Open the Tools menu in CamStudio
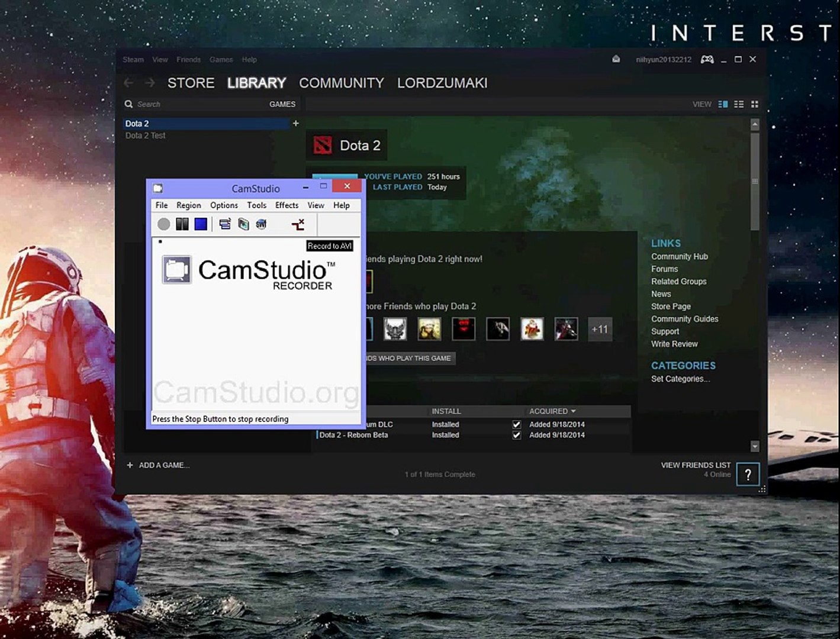The height and width of the screenshot is (639, 840). tap(256, 205)
